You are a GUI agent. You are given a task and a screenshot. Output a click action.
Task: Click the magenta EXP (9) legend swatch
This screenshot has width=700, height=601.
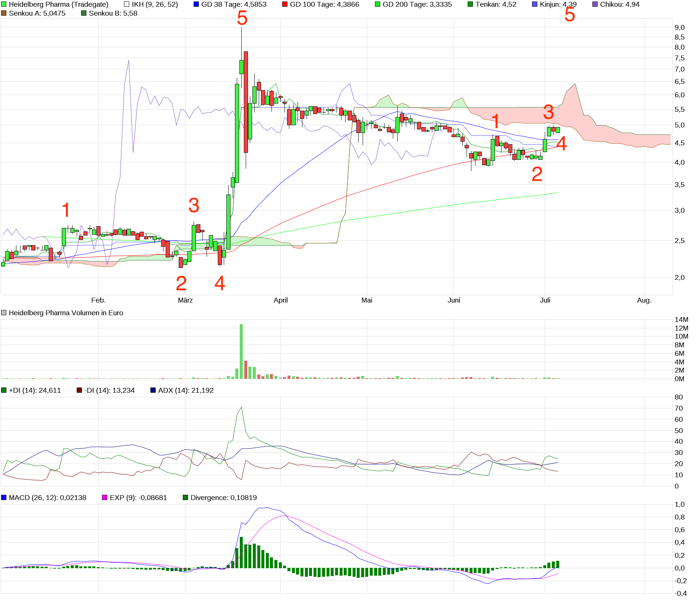(105, 498)
